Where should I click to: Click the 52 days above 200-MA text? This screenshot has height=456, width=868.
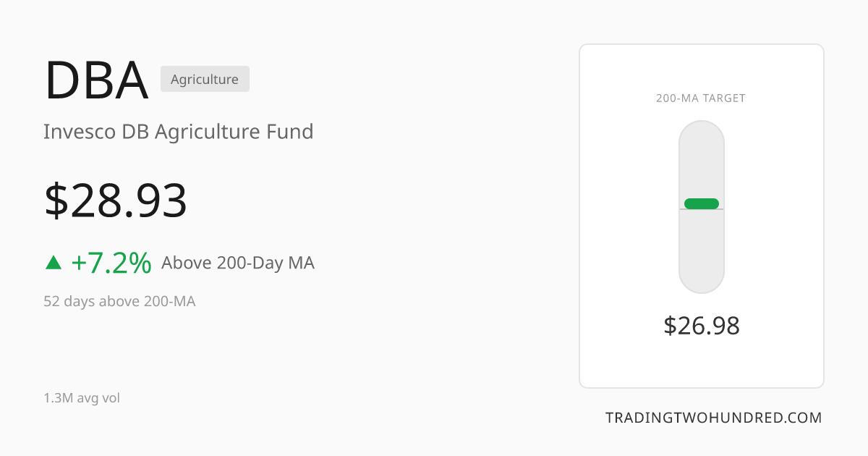click(119, 301)
